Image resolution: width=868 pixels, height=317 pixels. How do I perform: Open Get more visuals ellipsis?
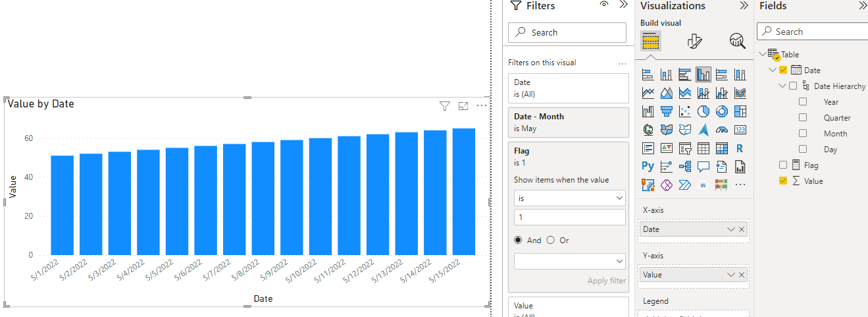click(740, 185)
